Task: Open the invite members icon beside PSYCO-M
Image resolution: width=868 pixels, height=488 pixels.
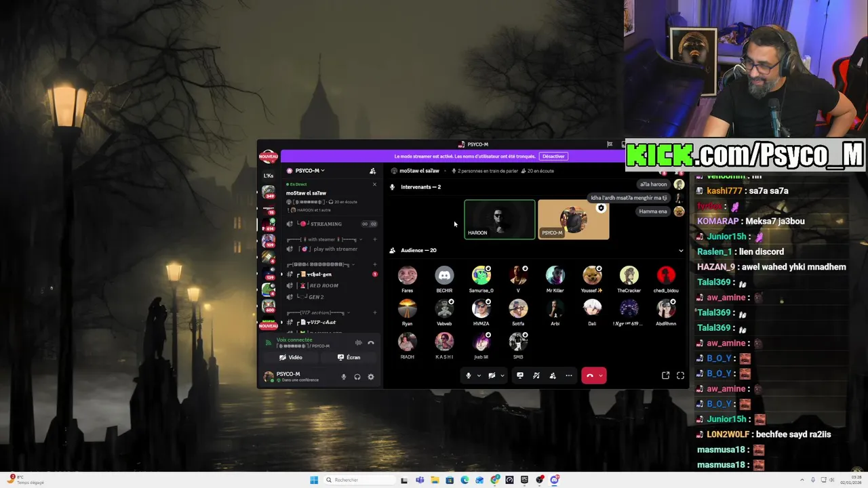Action: (x=372, y=171)
